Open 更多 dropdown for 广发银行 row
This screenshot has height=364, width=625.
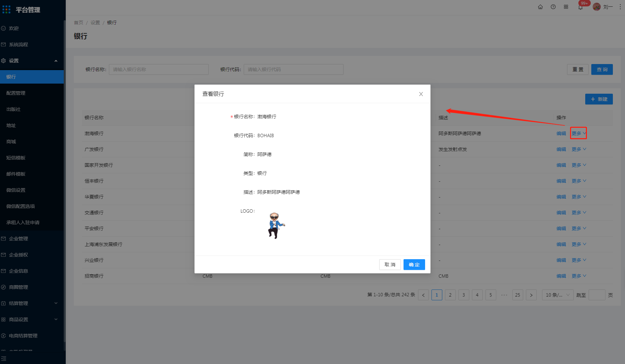[579, 149]
